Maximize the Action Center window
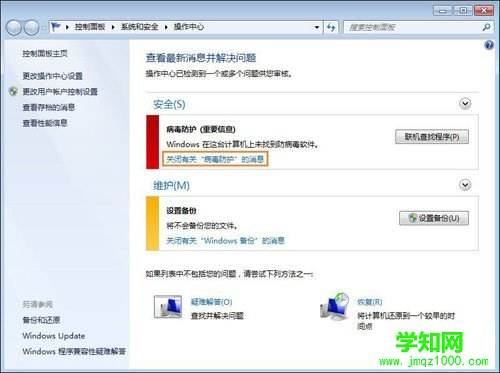Viewport: 500px width, 373px height. 463,11
